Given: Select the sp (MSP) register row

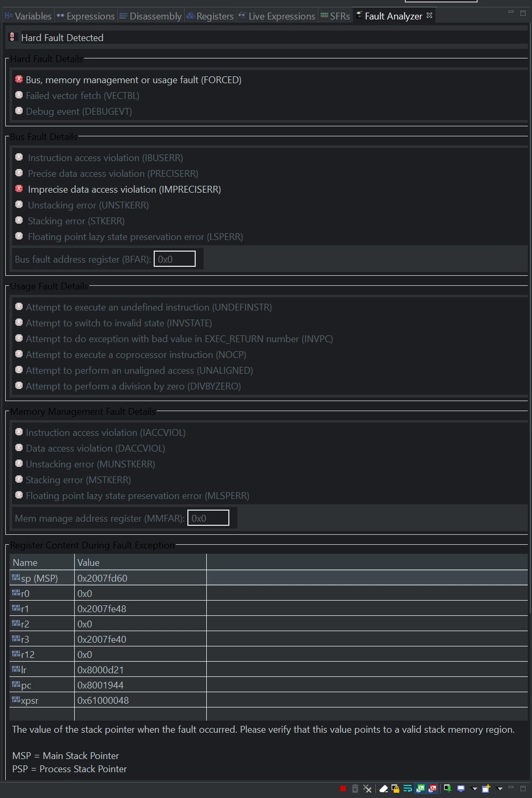Looking at the screenshot, I should pyautogui.click(x=268, y=578).
